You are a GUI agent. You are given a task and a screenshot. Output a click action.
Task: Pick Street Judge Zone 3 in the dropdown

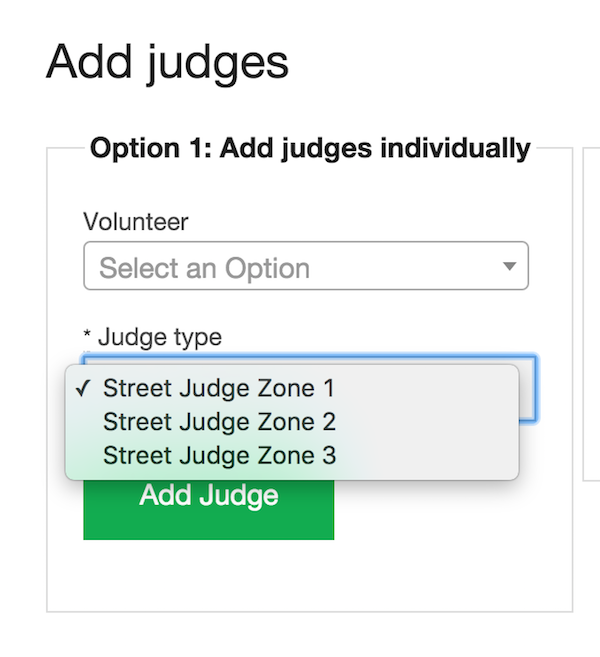coord(218,456)
